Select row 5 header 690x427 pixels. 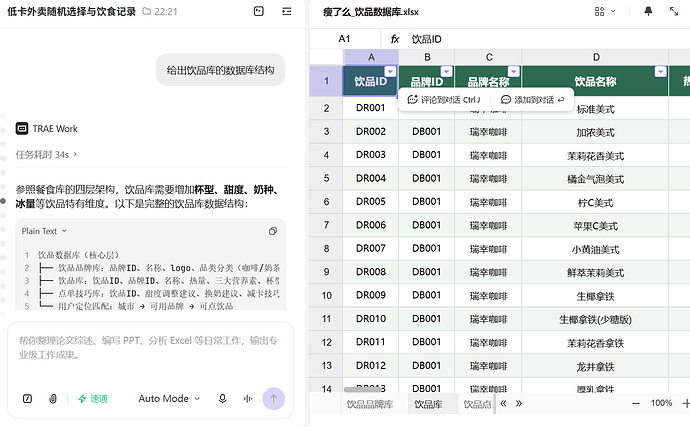(x=326, y=179)
